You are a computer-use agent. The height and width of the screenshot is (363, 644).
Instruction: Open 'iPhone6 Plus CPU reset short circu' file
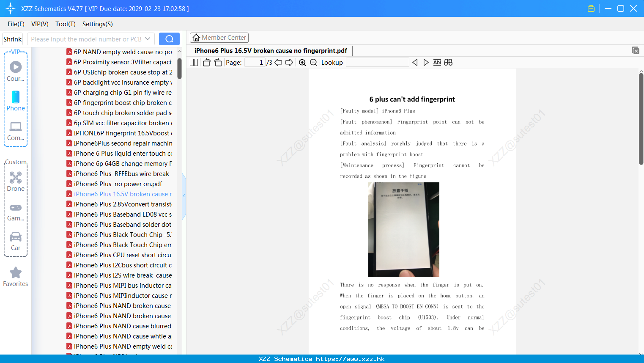tap(119, 255)
